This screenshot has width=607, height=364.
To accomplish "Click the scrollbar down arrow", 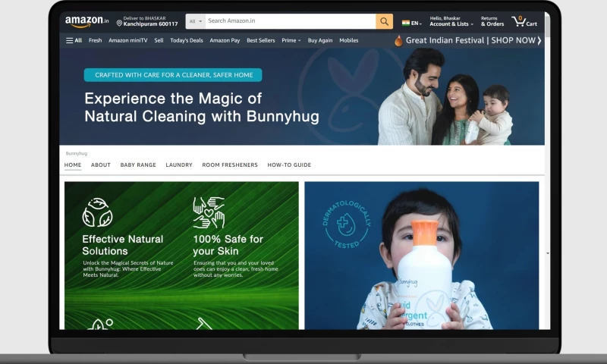I will coord(548,253).
